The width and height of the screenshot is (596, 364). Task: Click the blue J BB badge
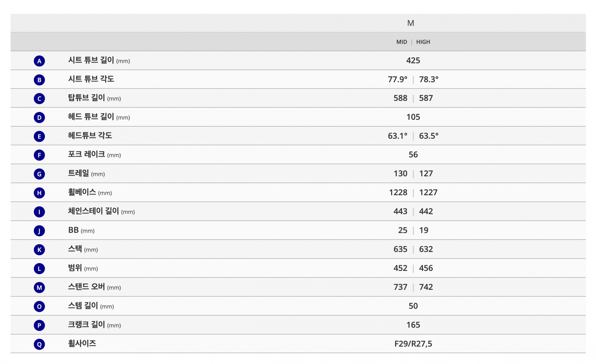tap(39, 231)
